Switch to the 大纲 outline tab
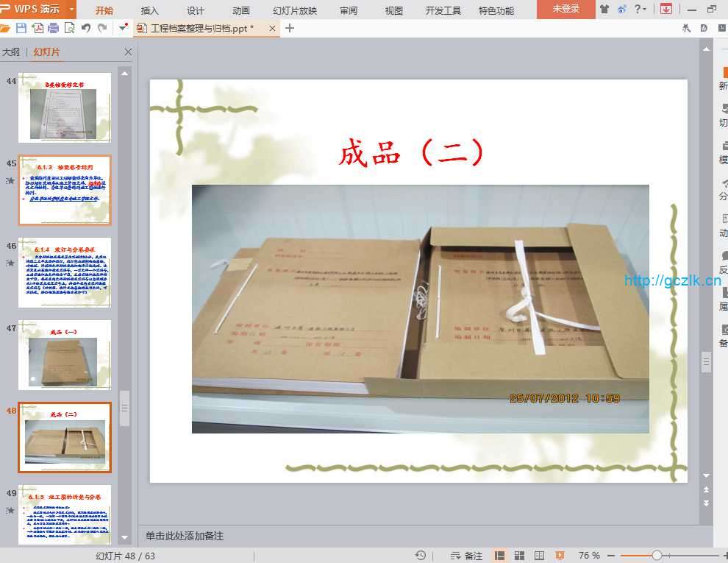This screenshot has height=563, width=728. pos(11,52)
